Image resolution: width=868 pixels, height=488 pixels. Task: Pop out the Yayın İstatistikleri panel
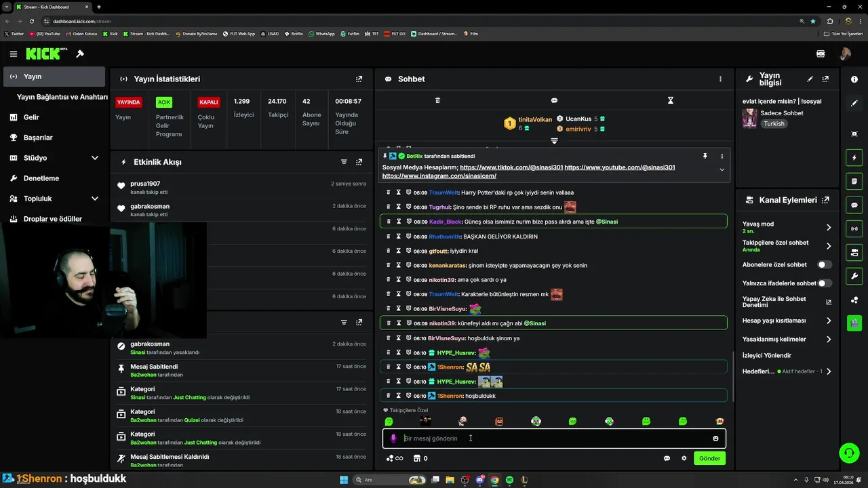point(359,79)
